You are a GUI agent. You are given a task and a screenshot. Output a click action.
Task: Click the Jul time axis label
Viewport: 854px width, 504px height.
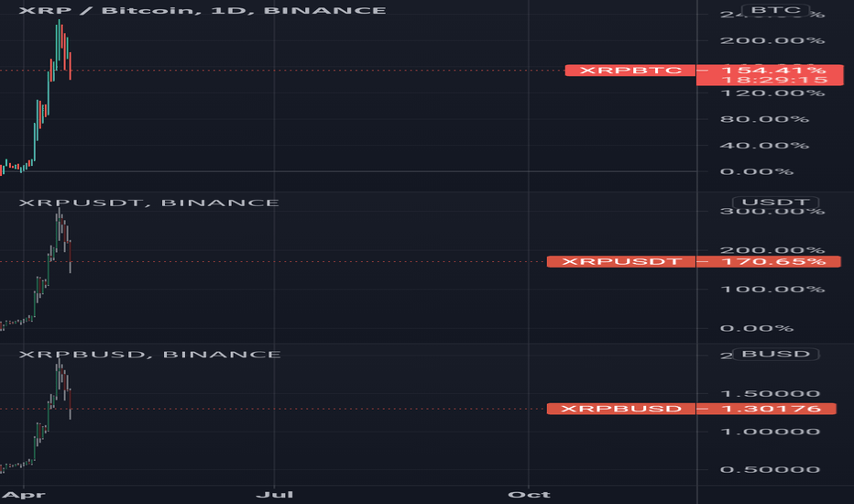tap(275, 495)
